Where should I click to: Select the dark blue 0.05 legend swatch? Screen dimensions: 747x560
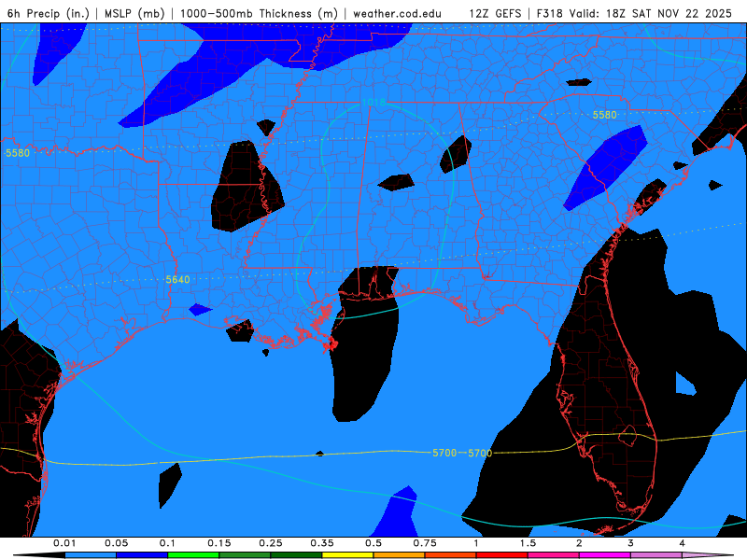click(x=142, y=555)
